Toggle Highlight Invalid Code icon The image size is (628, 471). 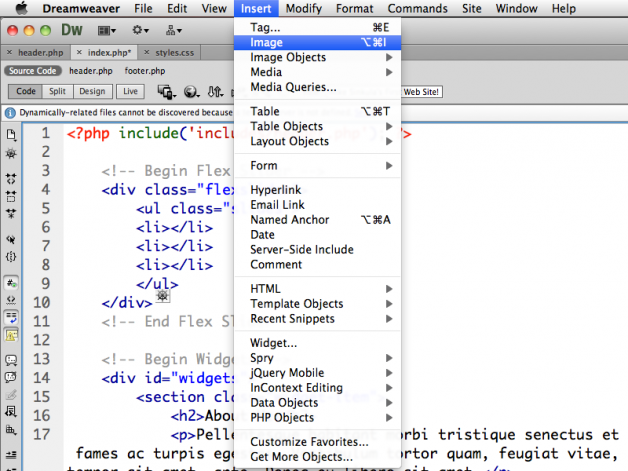click(11, 300)
